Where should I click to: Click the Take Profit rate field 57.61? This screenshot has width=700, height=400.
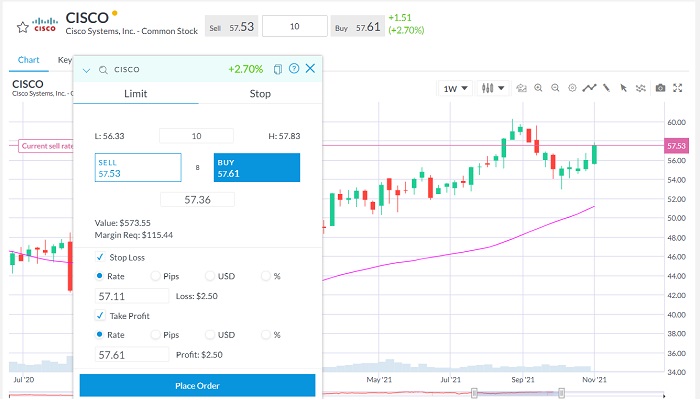coord(132,354)
